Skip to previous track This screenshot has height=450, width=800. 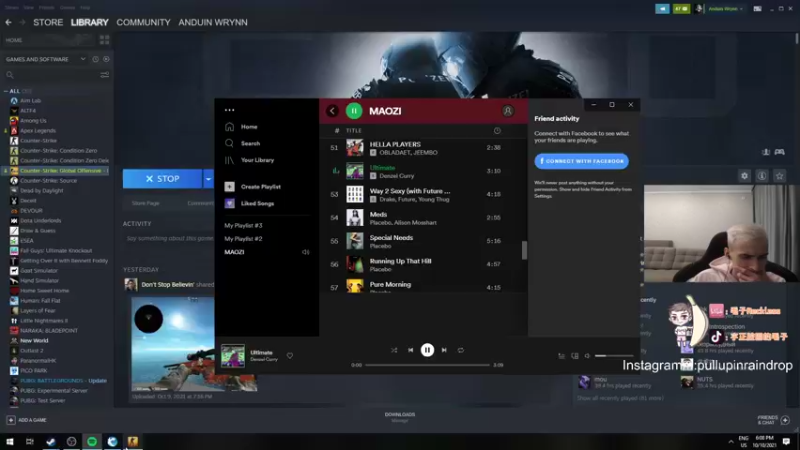click(411, 350)
